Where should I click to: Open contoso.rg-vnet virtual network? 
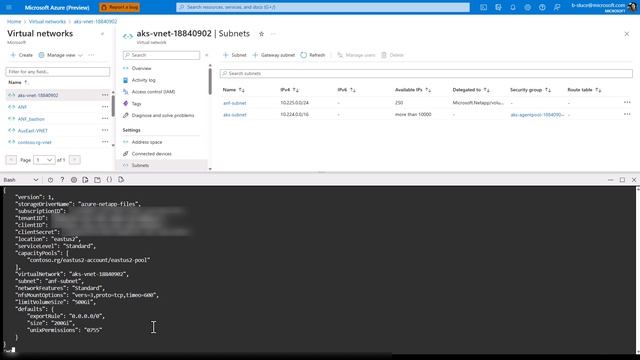(34, 142)
